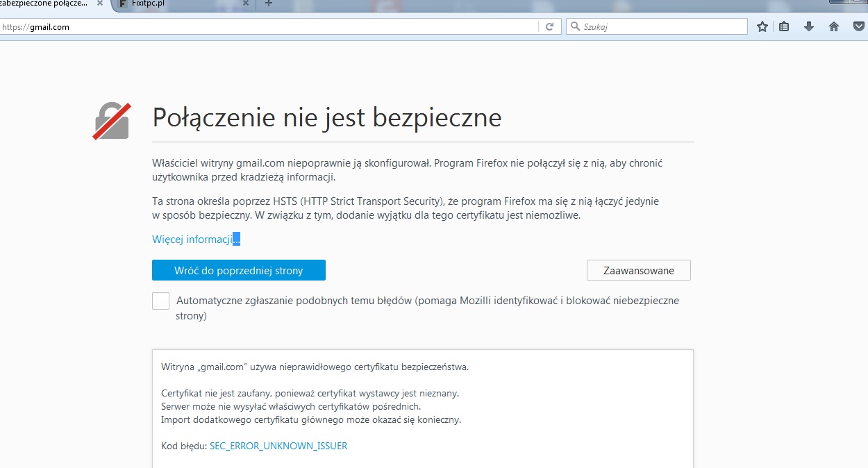
Task: Close the Fixitpc.pl tab
Action: (x=247, y=3)
